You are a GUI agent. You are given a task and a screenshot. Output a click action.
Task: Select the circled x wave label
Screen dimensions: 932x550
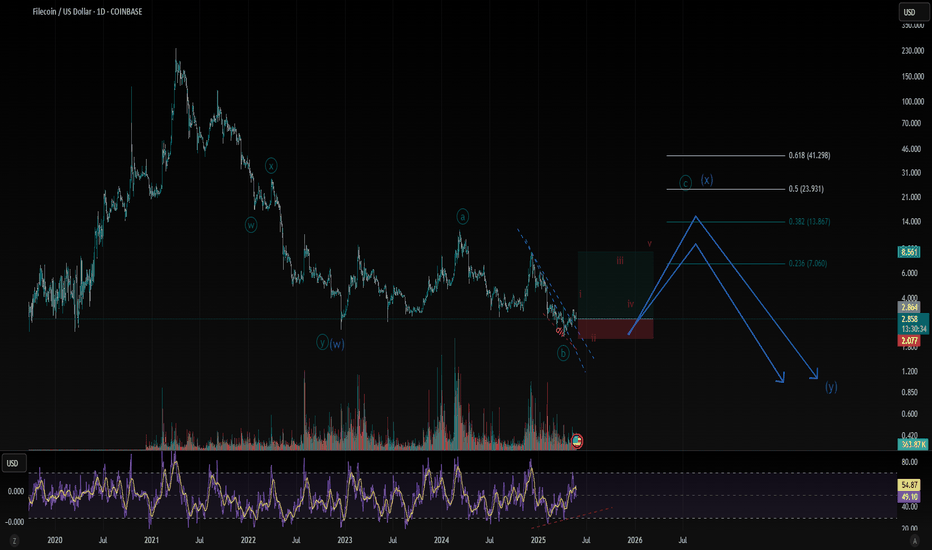pos(271,166)
